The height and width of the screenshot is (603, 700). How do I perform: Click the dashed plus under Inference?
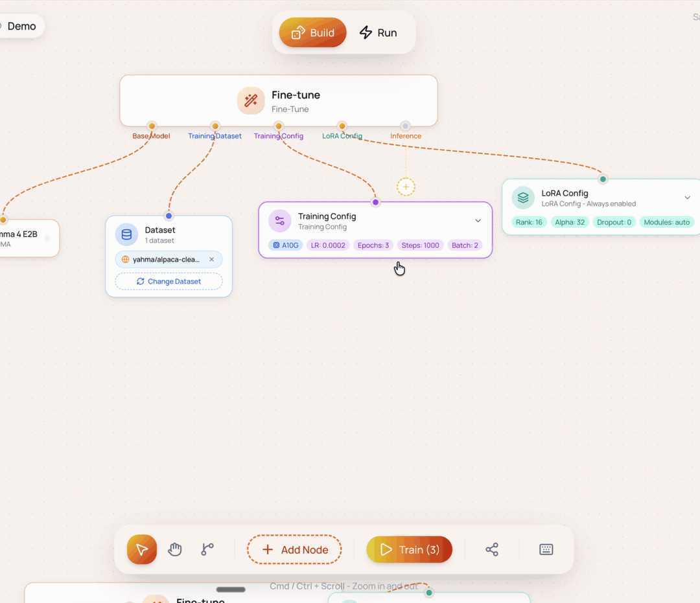pos(406,187)
